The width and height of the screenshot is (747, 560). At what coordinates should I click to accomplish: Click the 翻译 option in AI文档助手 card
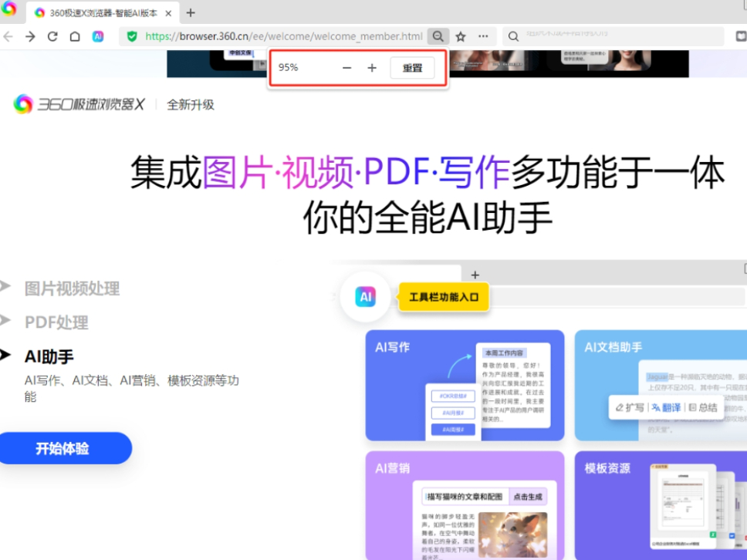point(666,407)
